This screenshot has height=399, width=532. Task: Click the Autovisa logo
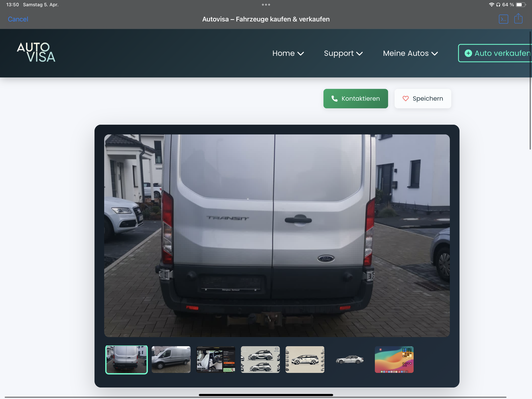[36, 52]
